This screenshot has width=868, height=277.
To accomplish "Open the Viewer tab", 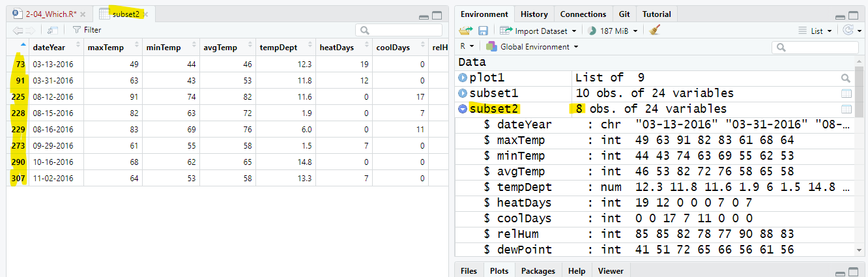I will click(611, 270).
